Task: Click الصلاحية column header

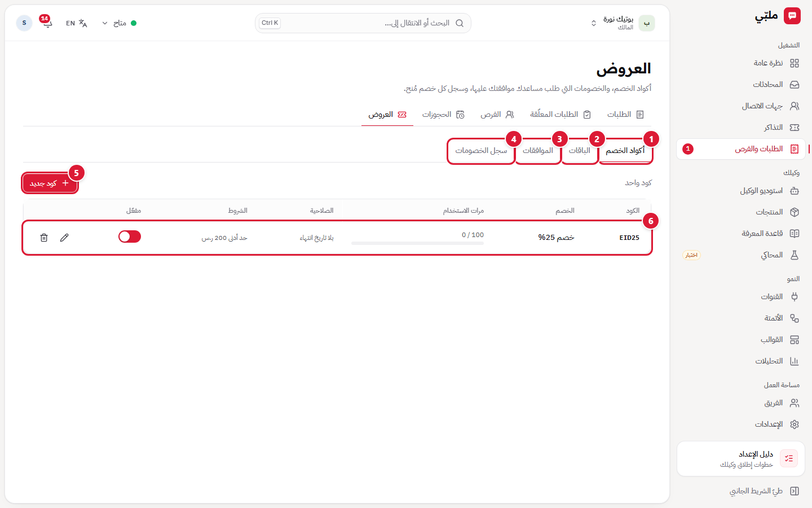Action: click(321, 211)
